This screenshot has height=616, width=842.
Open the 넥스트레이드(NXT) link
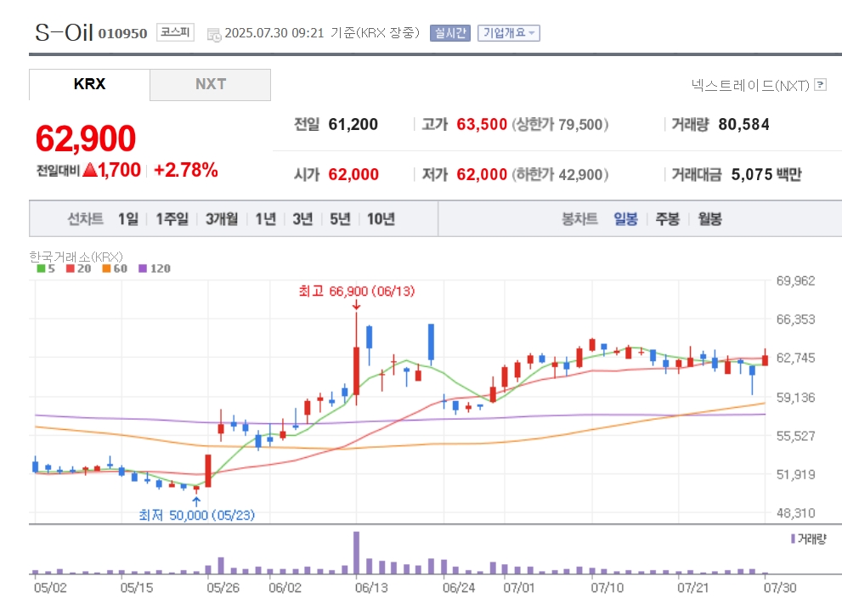pos(750,86)
